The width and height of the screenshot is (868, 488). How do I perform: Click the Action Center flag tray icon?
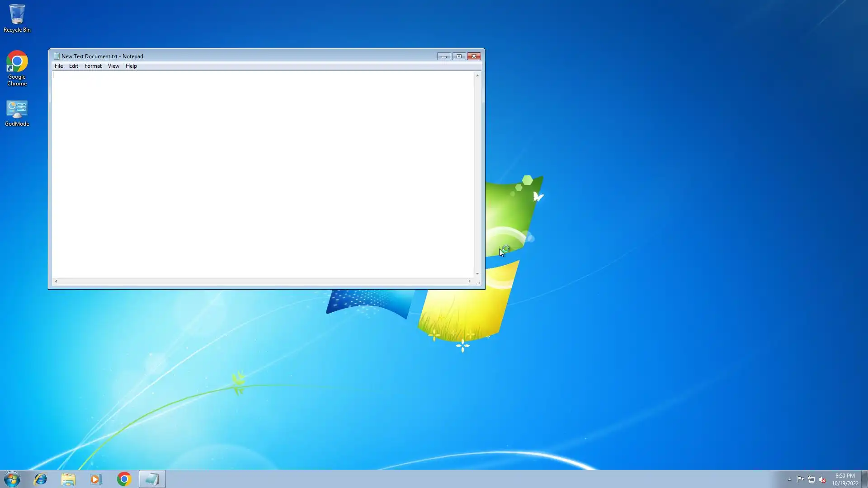800,479
